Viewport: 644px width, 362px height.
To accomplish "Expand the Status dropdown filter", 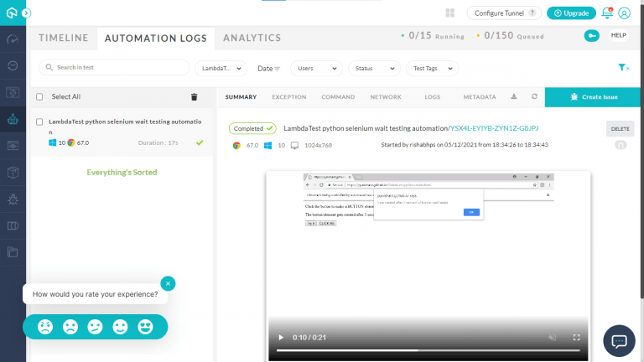I will (372, 68).
